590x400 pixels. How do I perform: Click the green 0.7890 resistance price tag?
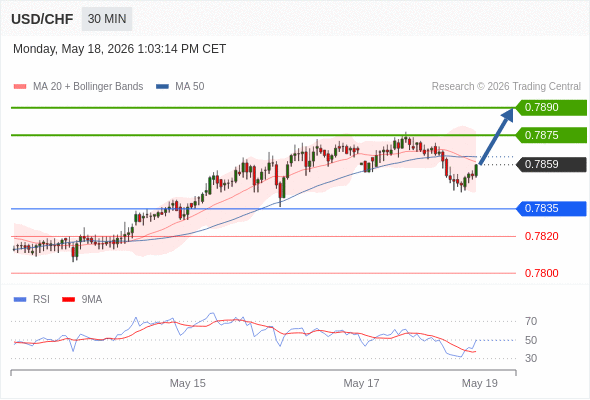tap(551, 108)
